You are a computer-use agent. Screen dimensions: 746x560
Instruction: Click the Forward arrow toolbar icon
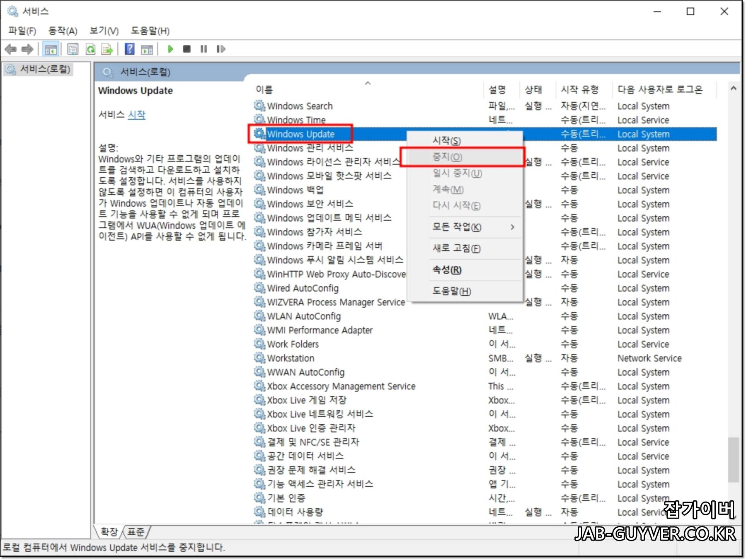click(27, 49)
